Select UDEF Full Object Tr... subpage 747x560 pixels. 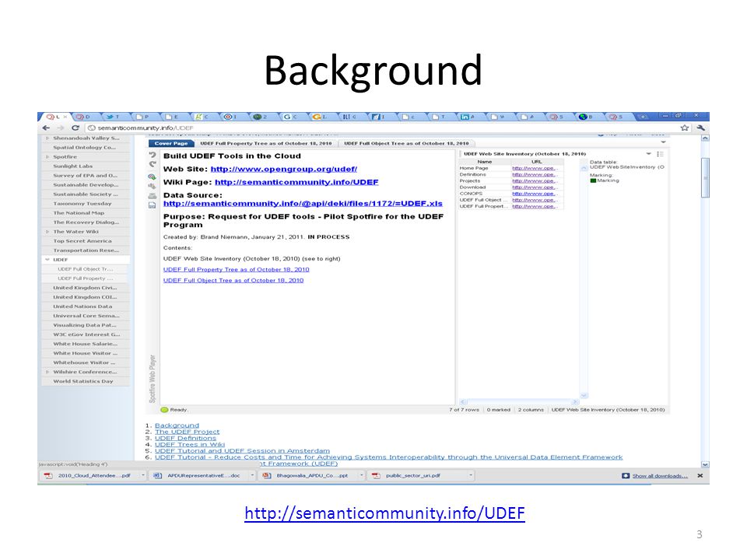coord(86,269)
